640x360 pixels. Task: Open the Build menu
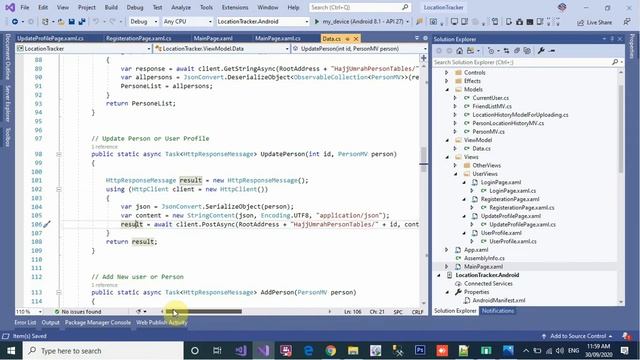[x=111, y=7]
